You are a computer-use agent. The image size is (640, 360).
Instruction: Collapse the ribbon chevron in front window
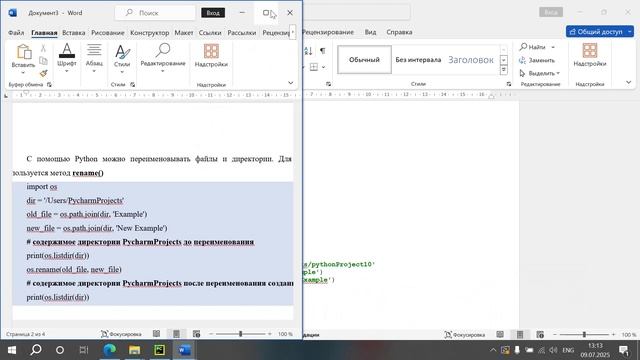[291, 83]
